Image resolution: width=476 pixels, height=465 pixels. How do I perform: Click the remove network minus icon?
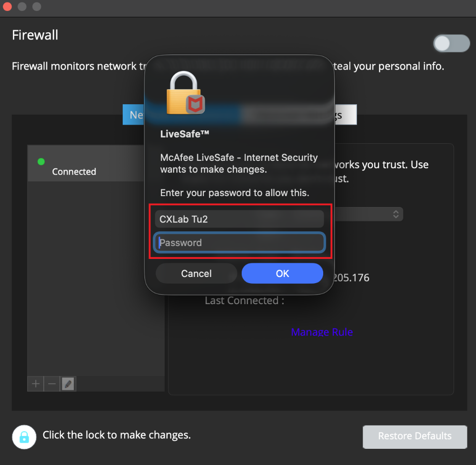click(x=51, y=384)
